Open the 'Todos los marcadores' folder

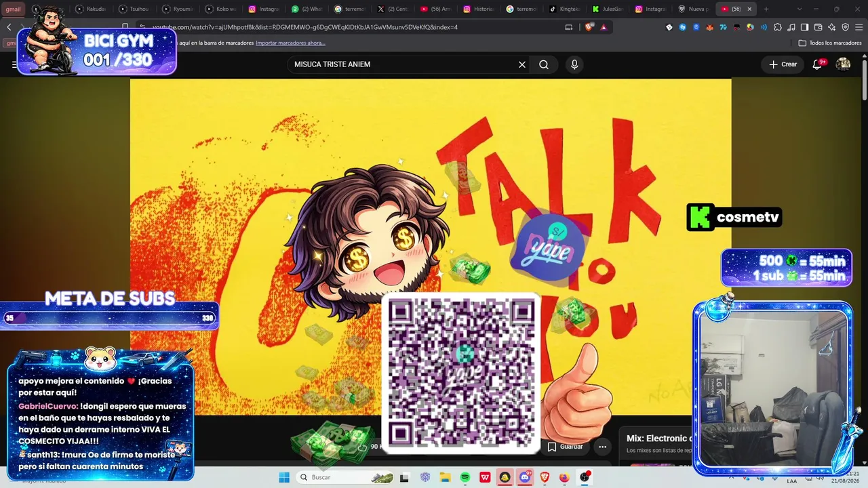click(x=830, y=43)
